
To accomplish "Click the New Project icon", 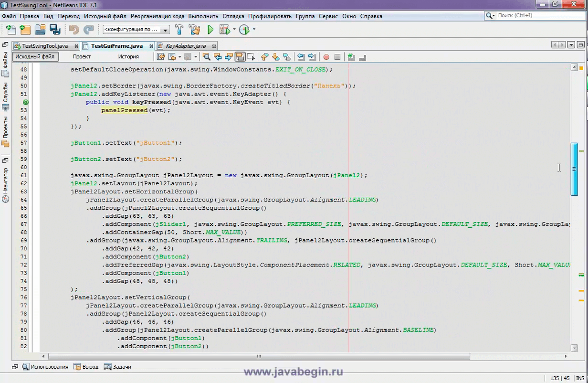I will pyautogui.click(x=25, y=30).
